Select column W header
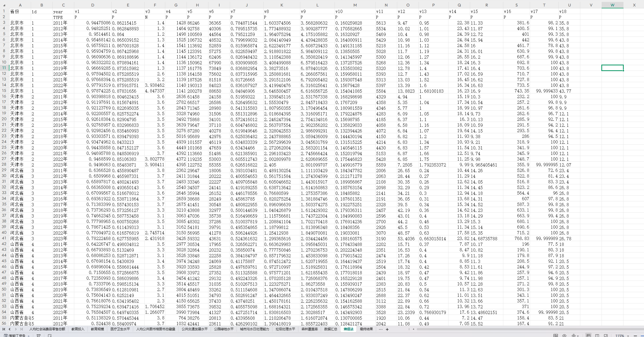Viewport: 644px width, 337px height. [612, 5]
